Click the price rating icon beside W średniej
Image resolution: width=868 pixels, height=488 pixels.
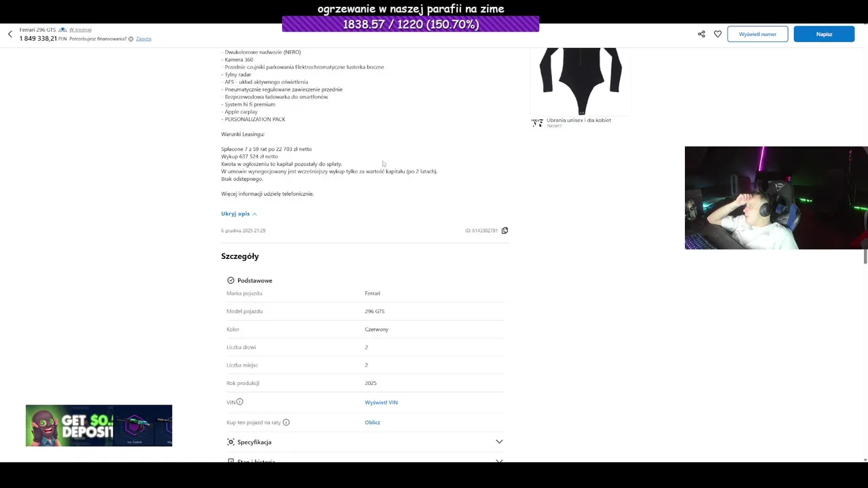click(x=62, y=30)
